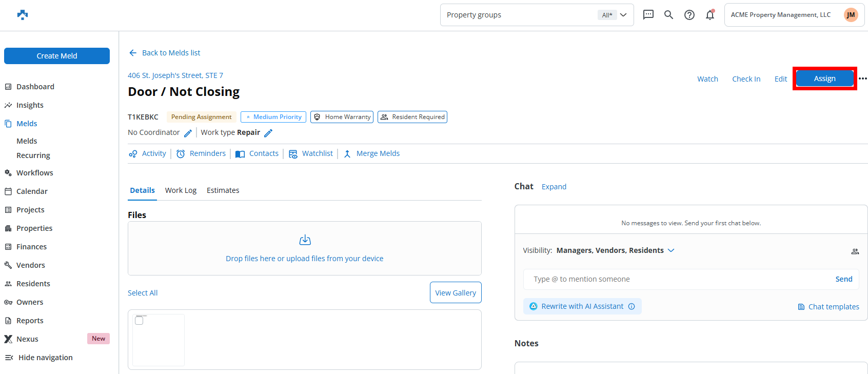The height and width of the screenshot is (374, 868).
Task: Tick the file thumbnail checkbox
Action: [139, 321]
